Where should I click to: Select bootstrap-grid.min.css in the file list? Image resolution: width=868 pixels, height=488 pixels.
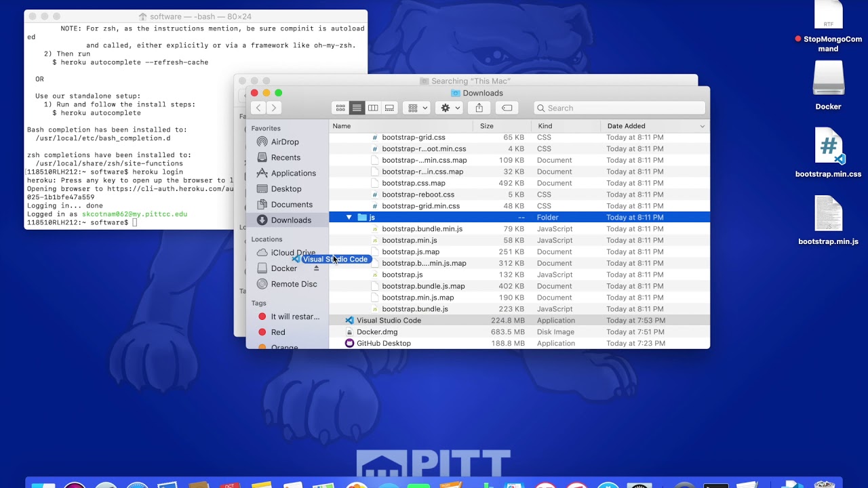519,206
